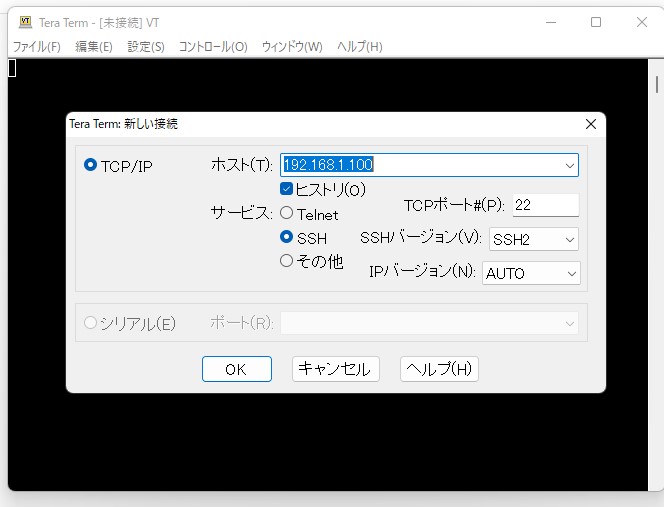Viewport: 664px width, 507px height.
Task: Close the Tera Term main window
Action: click(642, 22)
